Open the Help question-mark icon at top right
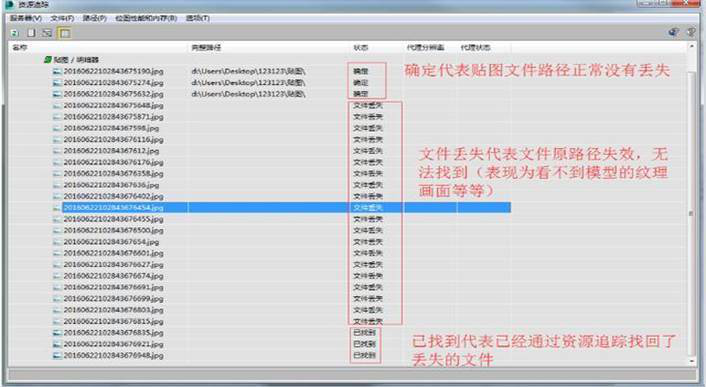This screenshot has width=706, height=387. click(691, 32)
